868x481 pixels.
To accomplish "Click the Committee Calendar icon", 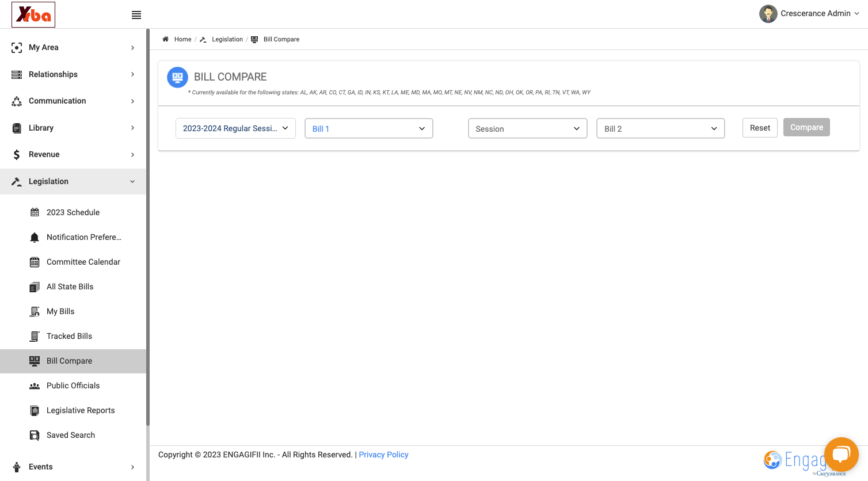I will pos(35,262).
